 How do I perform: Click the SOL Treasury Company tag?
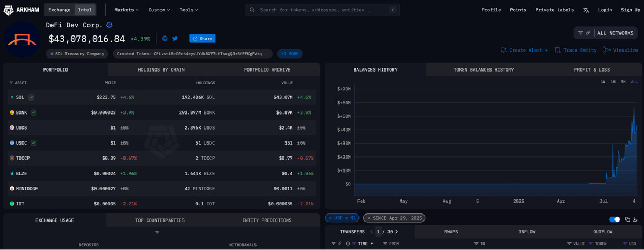pos(77,54)
